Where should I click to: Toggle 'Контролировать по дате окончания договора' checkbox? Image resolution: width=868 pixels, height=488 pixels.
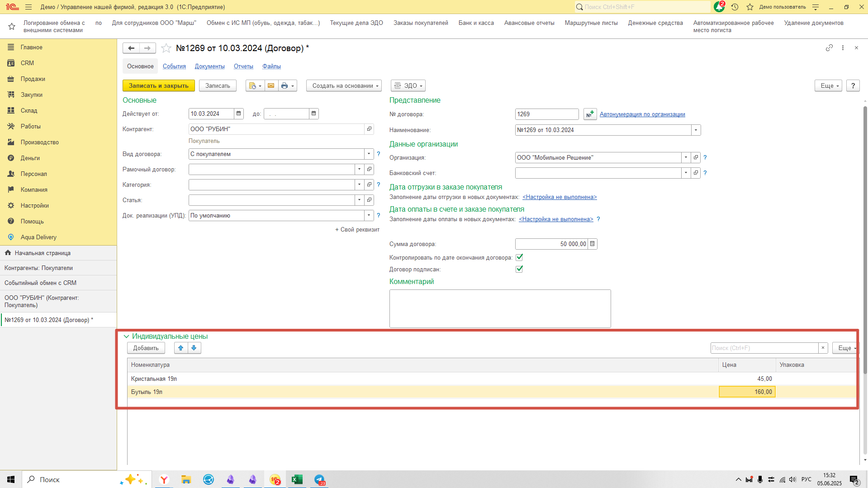(x=519, y=257)
